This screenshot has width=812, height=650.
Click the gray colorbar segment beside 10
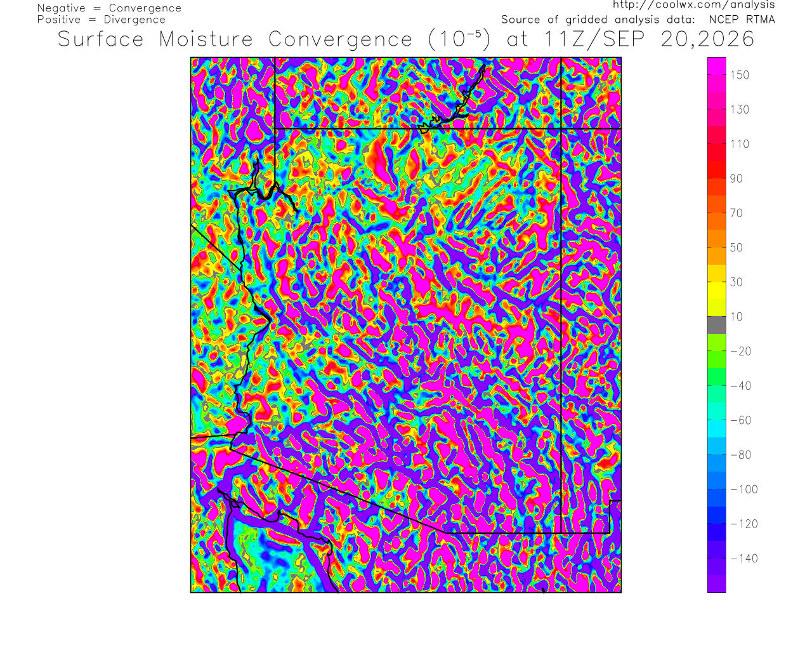pyautogui.click(x=717, y=325)
